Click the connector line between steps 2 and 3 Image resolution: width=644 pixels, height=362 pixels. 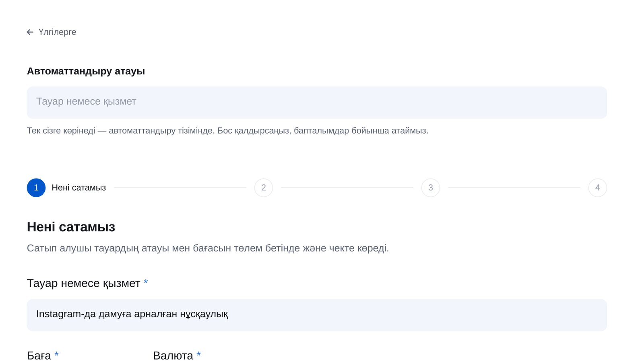click(x=347, y=187)
